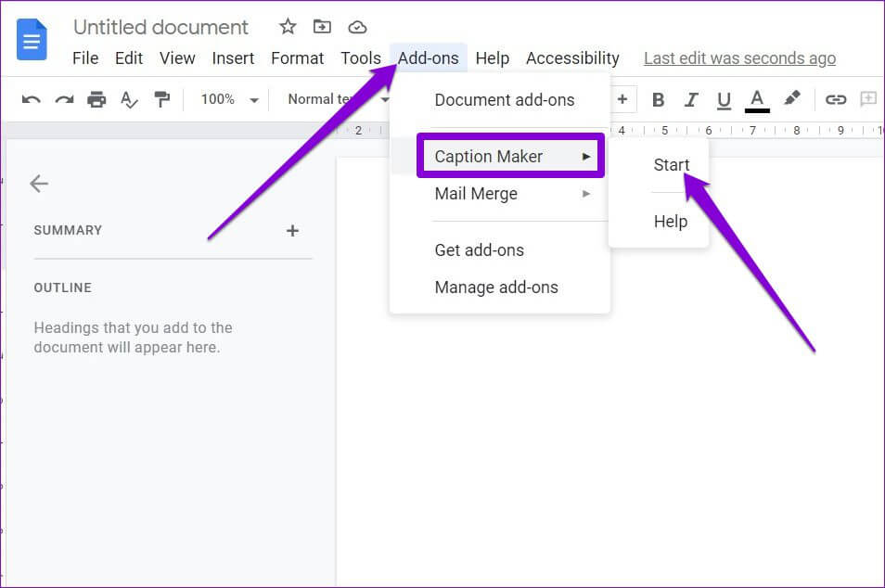Toggle Underline formatting
The width and height of the screenshot is (885, 588).
[724, 101]
